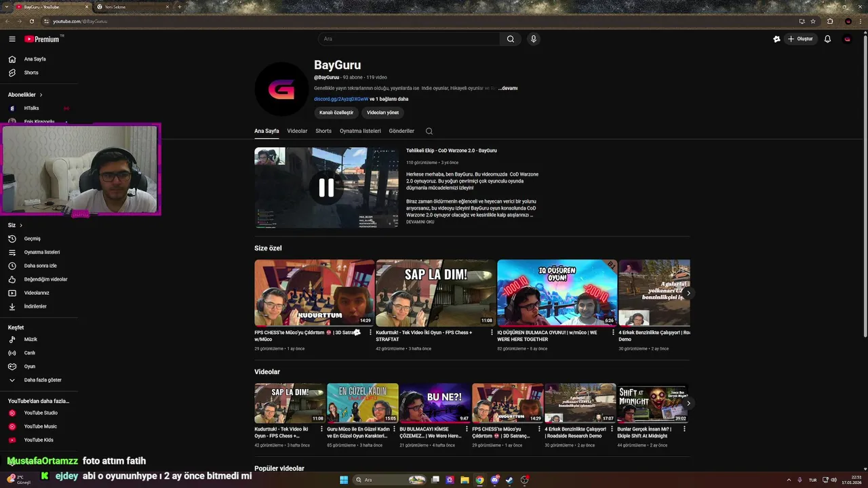Image resolution: width=868 pixels, height=488 pixels.
Task: Expand channel description with ...devamı
Action: 508,88
